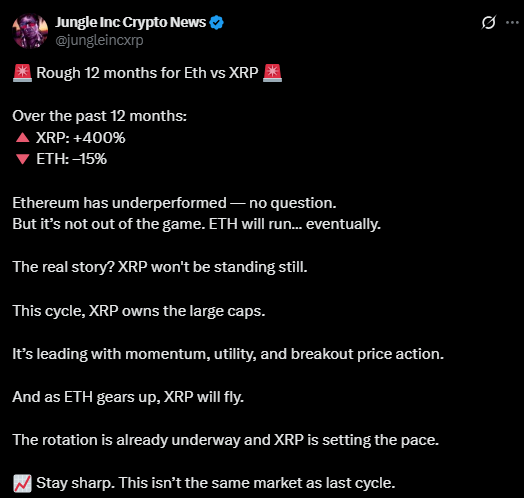Image resolution: width=524 pixels, height=498 pixels.
Task: Click 'The rotation is already underway' sentence
Action: point(226,440)
